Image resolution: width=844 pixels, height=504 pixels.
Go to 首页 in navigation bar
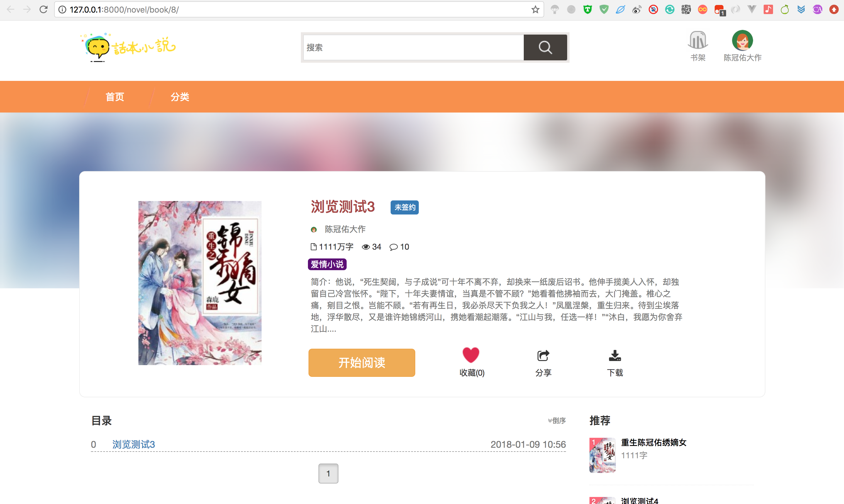115,97
